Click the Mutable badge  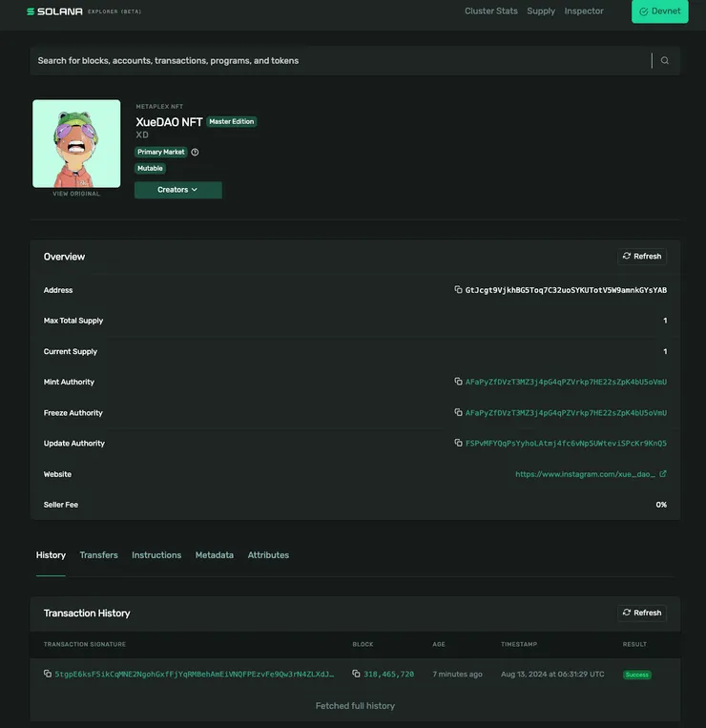point(150,168)
